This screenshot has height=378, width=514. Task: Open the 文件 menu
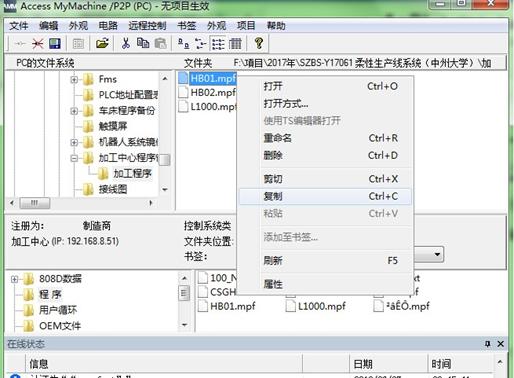pos(19,26)
